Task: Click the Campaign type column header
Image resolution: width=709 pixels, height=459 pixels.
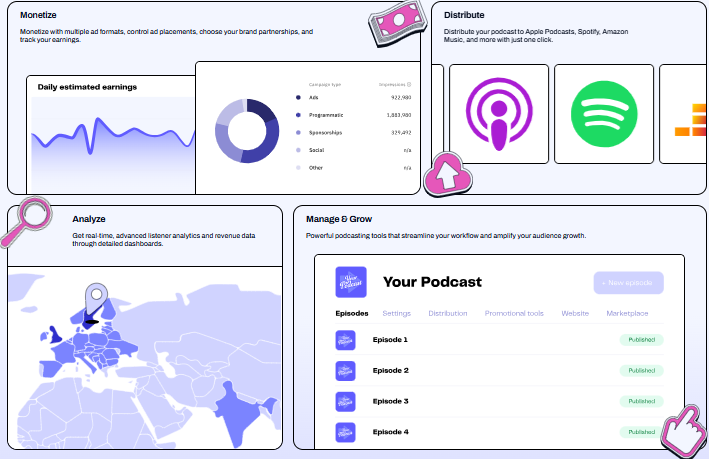Action: [325, 85]
